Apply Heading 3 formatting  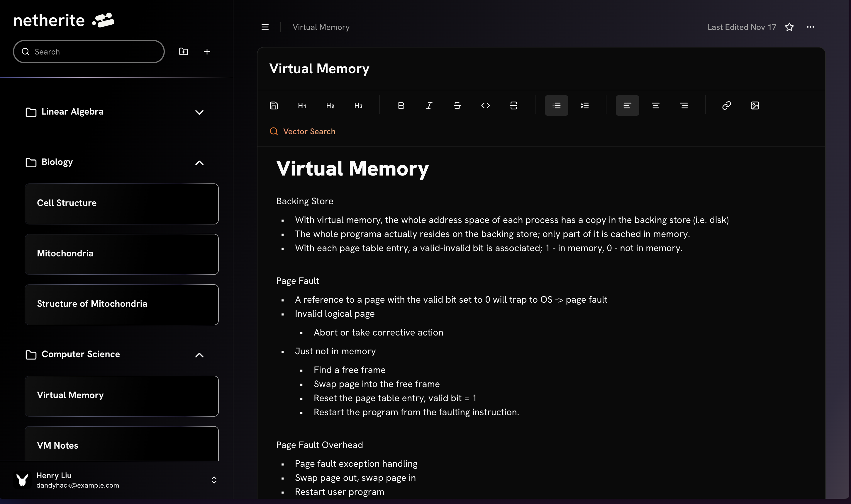[358, 105]
